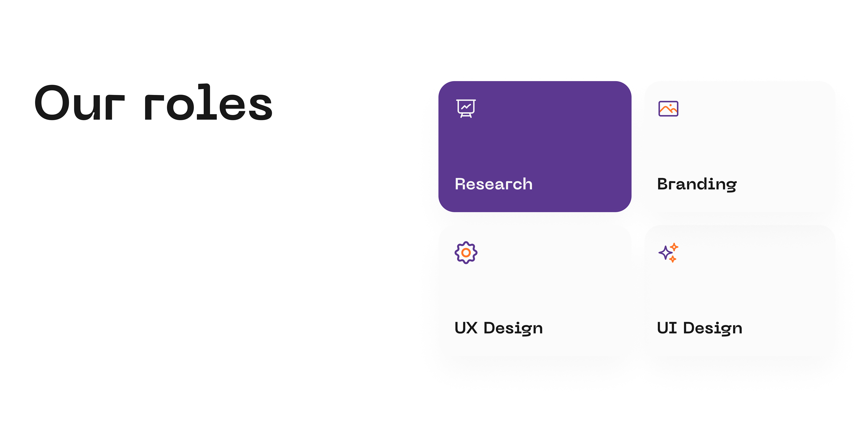Click the large purple star in the sparkles icon
868x438 pixels.
tap(665, 253)
